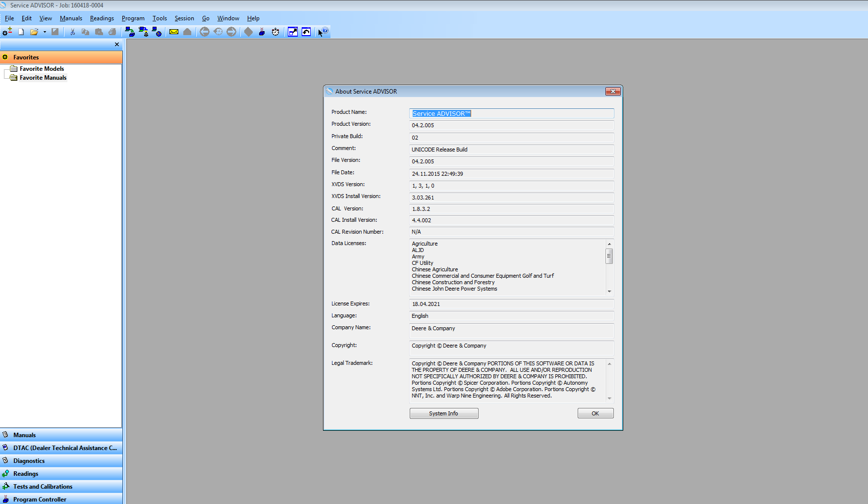Viewport: 868px width, 504px height.
Task: Click the gear plus-minus icon in toolbar
Action: point(7,32)
